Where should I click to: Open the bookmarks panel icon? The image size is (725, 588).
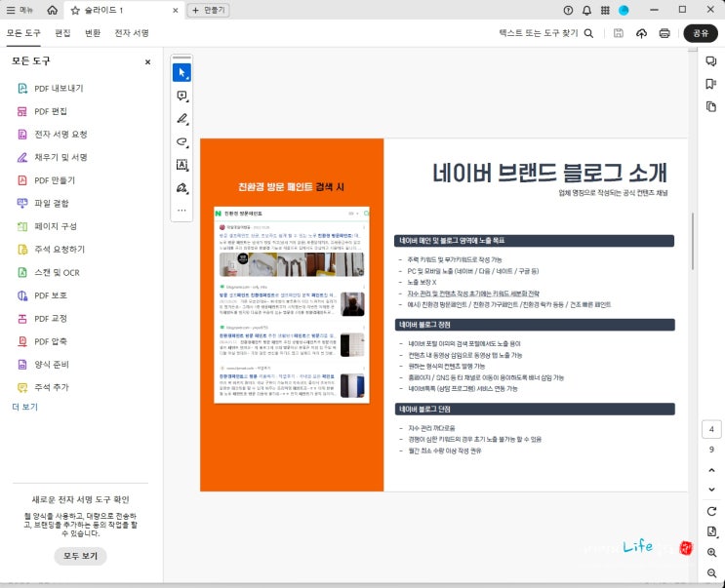coord(711,84)
